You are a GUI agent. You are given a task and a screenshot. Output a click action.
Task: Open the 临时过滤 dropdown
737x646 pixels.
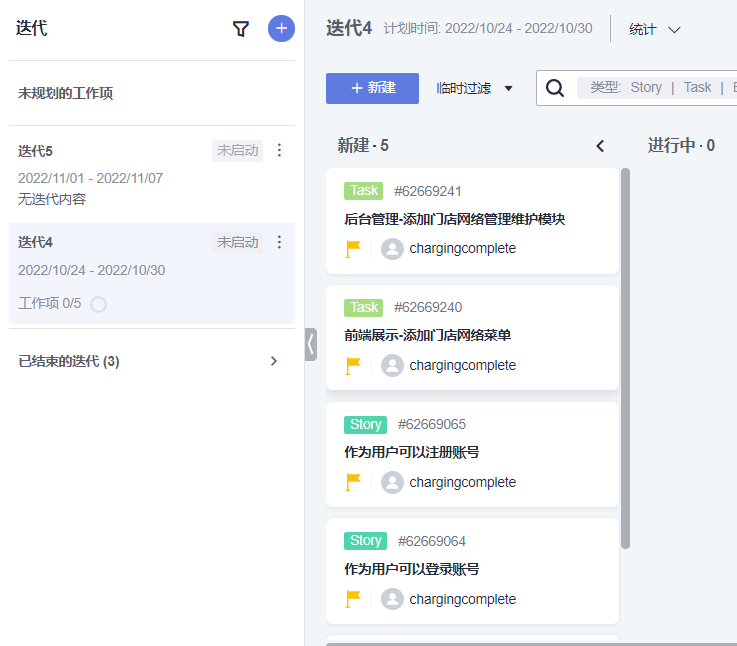(x=475, y=88)
